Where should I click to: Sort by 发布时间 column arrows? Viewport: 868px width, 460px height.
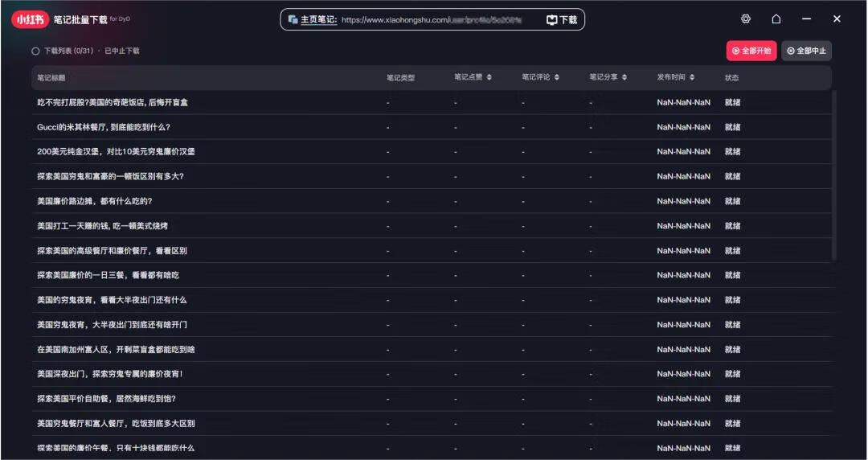pos(692,78)
